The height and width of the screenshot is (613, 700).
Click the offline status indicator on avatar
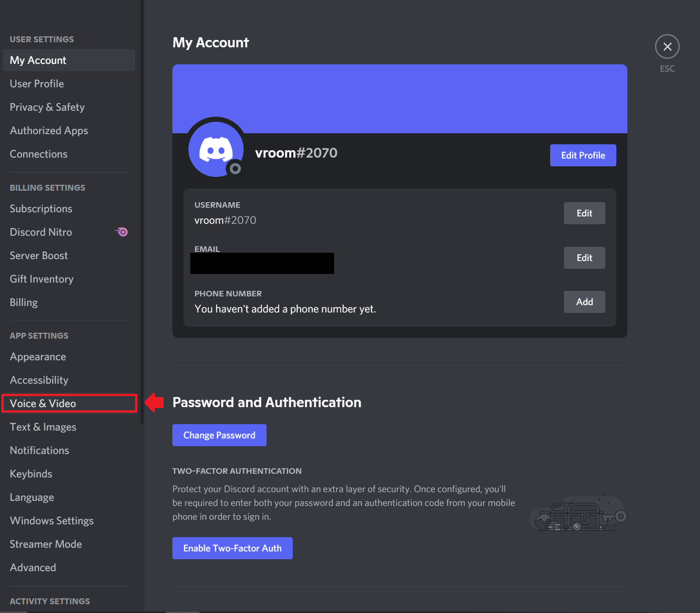(x=235, y=169)
